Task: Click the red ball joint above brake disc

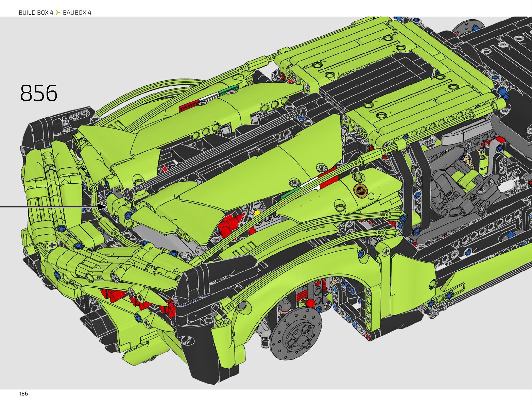Action: [x=310, y=303]
